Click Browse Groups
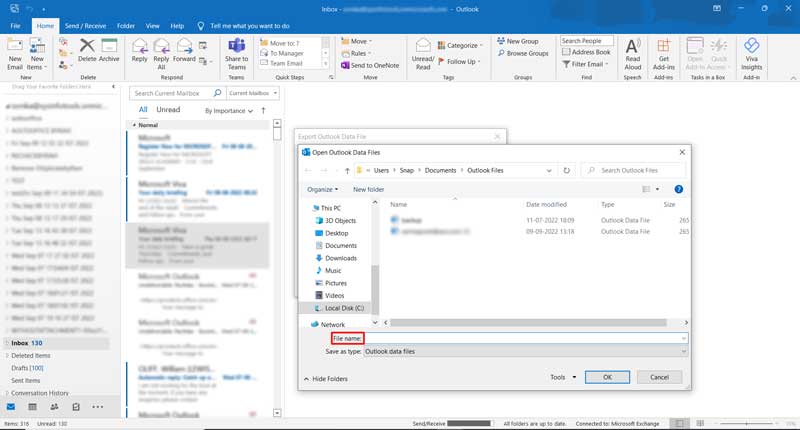The image size is (800, 430). [x=523, y=53]
